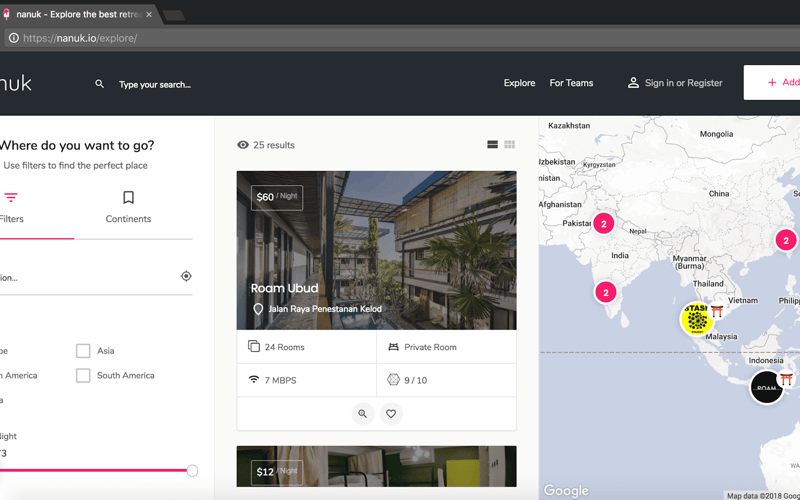Click the Continents bookmark icon

[129, 197]
